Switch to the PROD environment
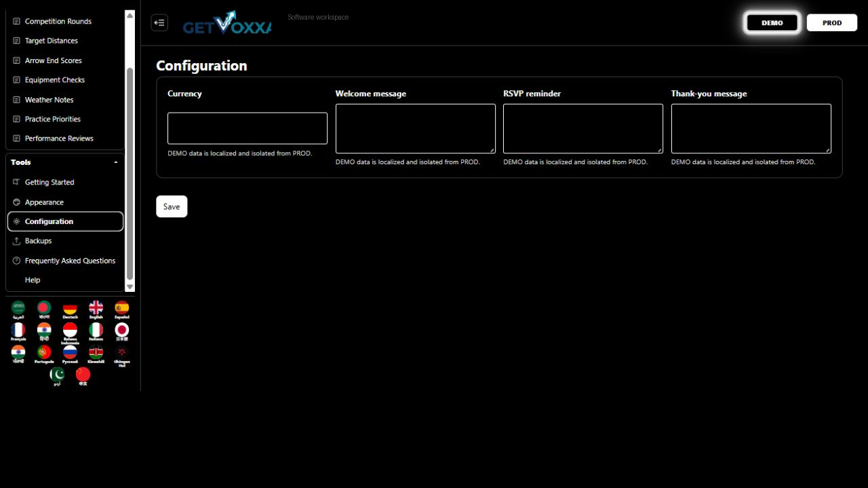 (832, 22)
